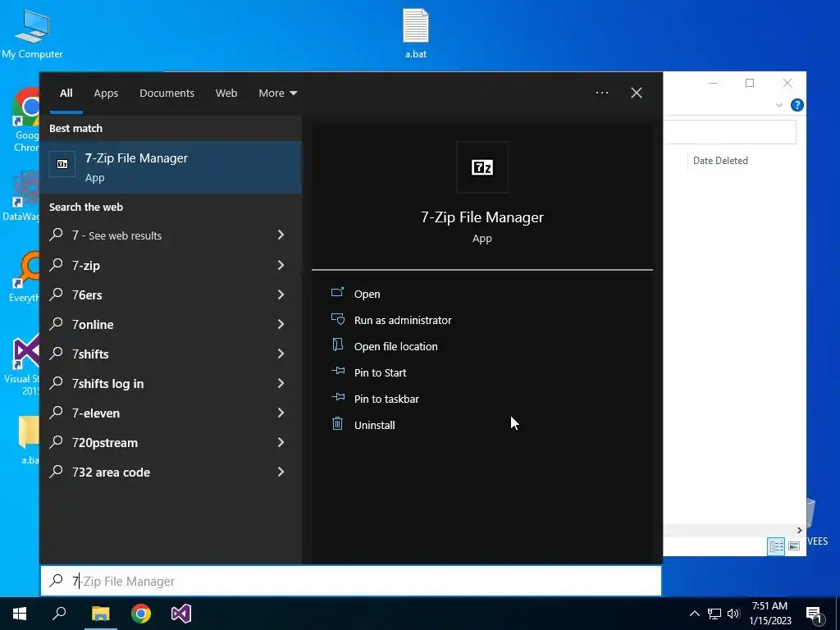Click the Open file location folder icon
The width and height of the screenshot is (840, 630).
click(337, 345)
